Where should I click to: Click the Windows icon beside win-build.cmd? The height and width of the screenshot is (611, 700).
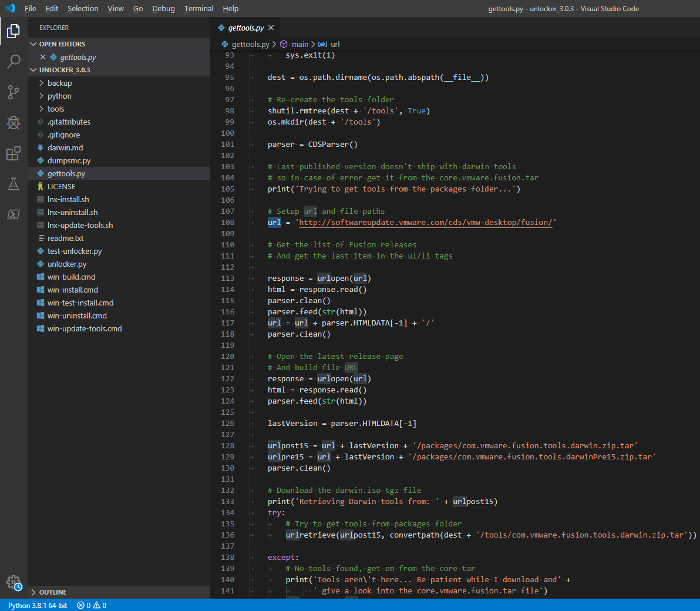[x=40, y=277]
